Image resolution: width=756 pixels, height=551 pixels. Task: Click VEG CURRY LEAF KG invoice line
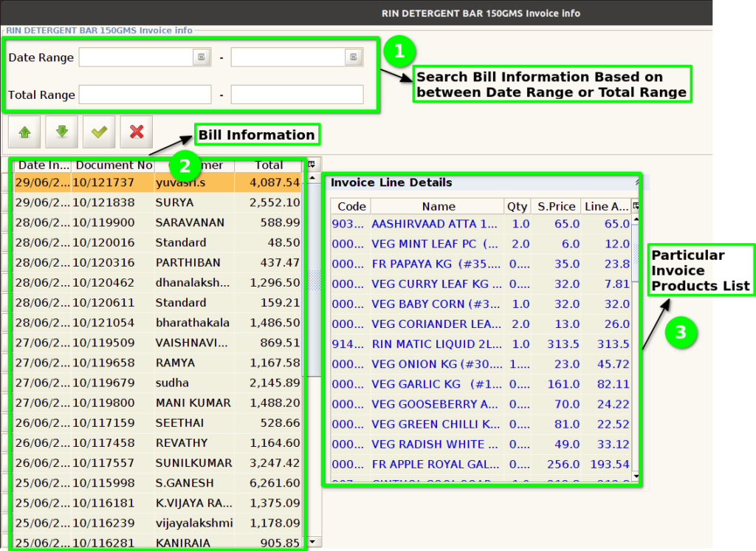481,284
